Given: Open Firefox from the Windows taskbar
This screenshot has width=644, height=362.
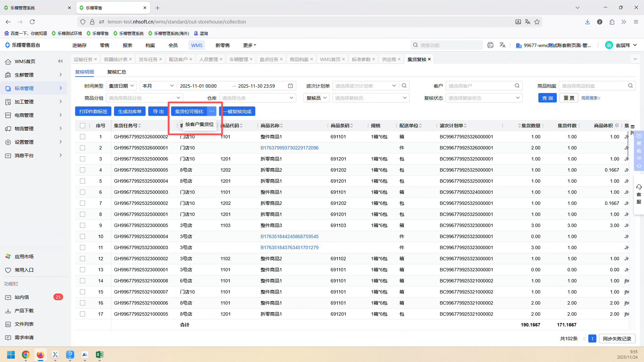Looking at the screenshot, I should [40, 355].
